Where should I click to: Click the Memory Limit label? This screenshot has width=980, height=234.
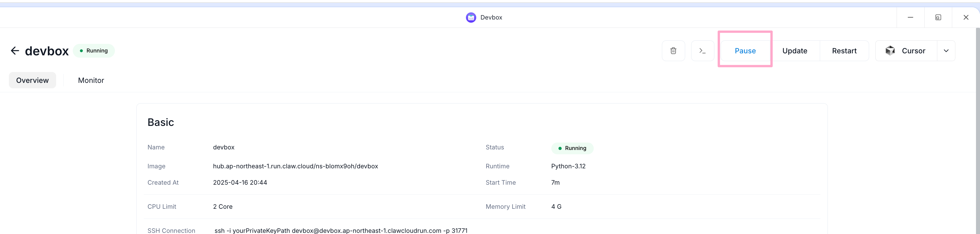pyautogui.click(x=505, y=206)
